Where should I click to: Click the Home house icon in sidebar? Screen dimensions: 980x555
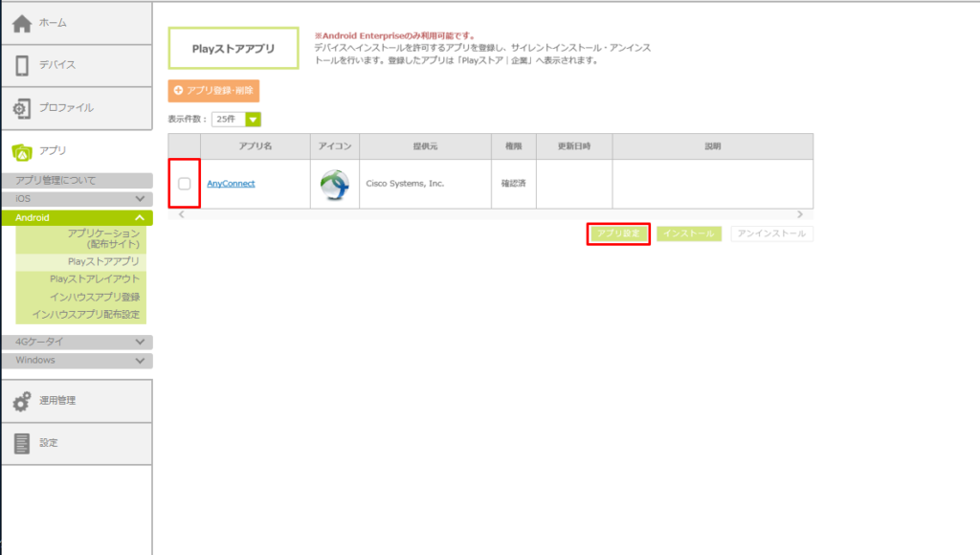23,23
